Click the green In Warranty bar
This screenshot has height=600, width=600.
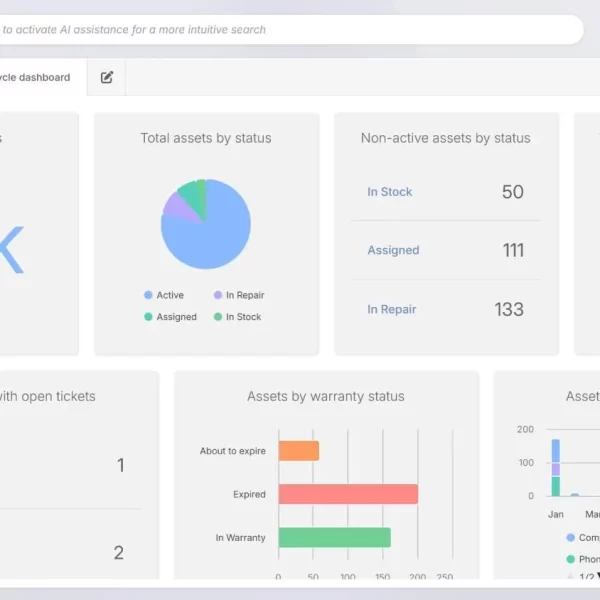pyautogui.click(x=335, y=537)
